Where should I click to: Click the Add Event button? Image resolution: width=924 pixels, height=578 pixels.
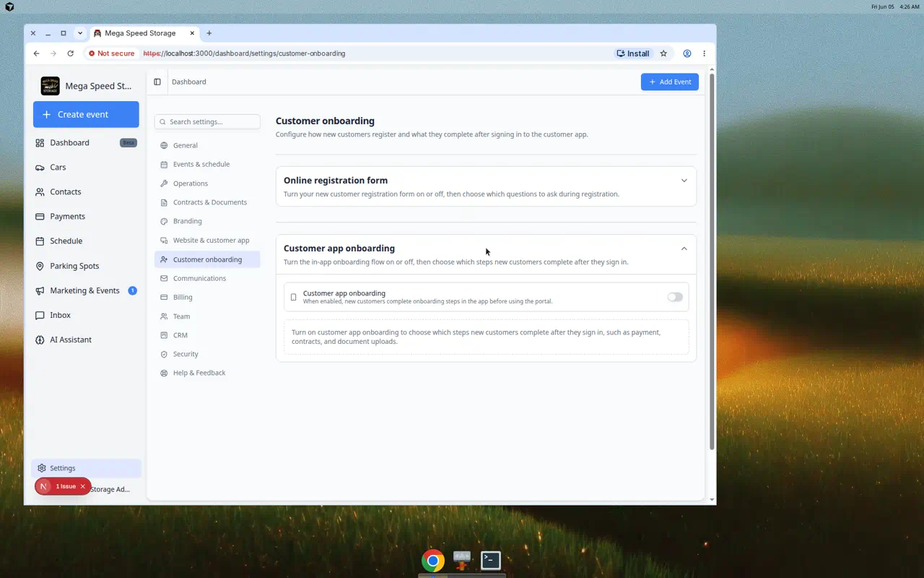click(x=670, y=82)
